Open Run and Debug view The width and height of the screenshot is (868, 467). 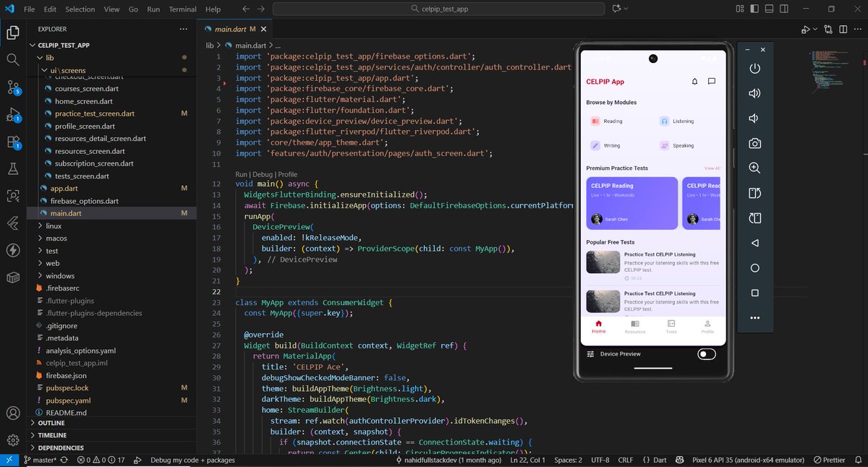pyautogui.click(x=13, y=114)
